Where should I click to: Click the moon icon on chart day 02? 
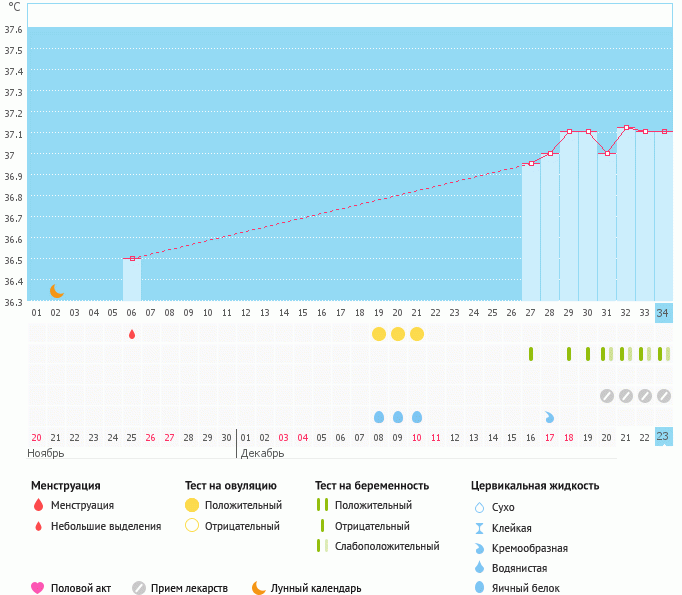(57, 291)
